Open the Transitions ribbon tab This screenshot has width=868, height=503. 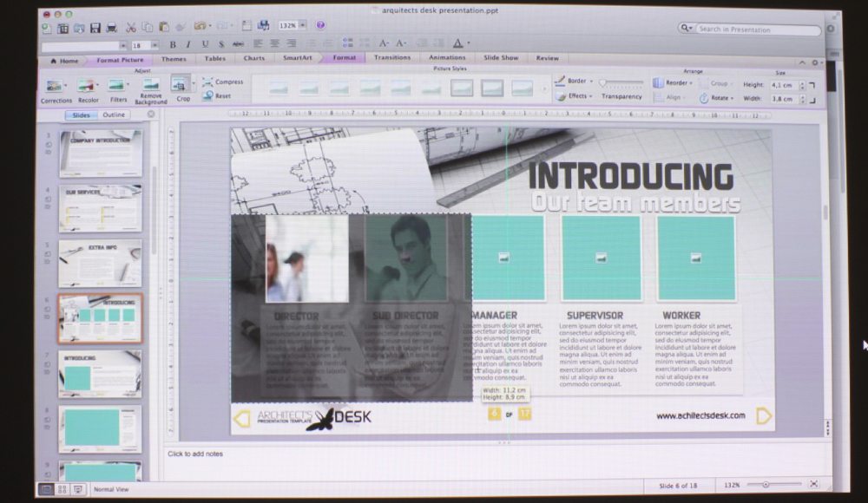pyautogui.click(x=392, y=57)
